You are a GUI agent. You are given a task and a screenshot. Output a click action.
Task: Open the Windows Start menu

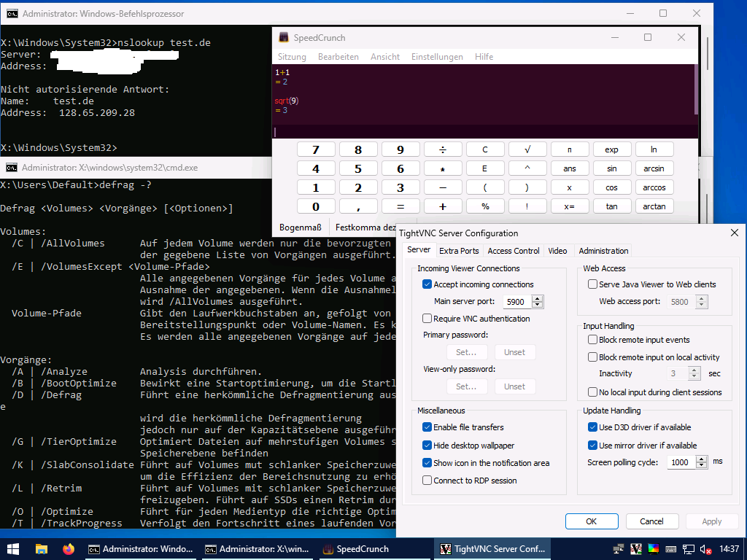[12, 549]
